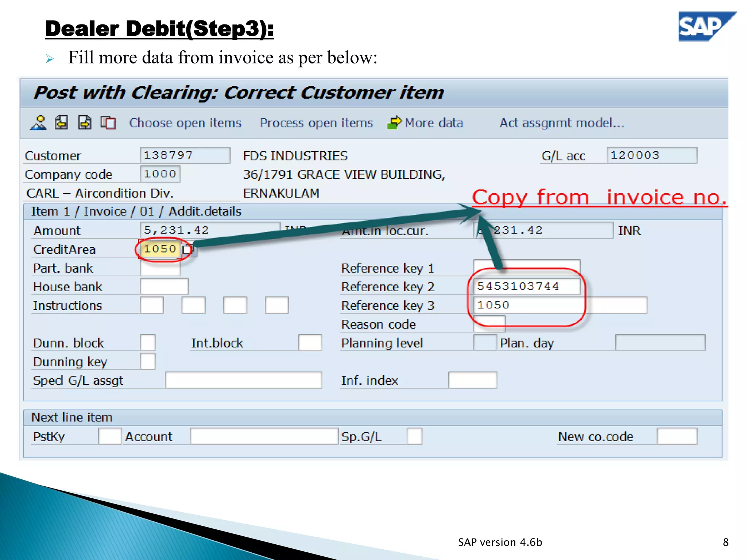Open Act assgnmt model option
Image resolution: width=747 pixels, height=560 pixels.
tap(562, 123)
